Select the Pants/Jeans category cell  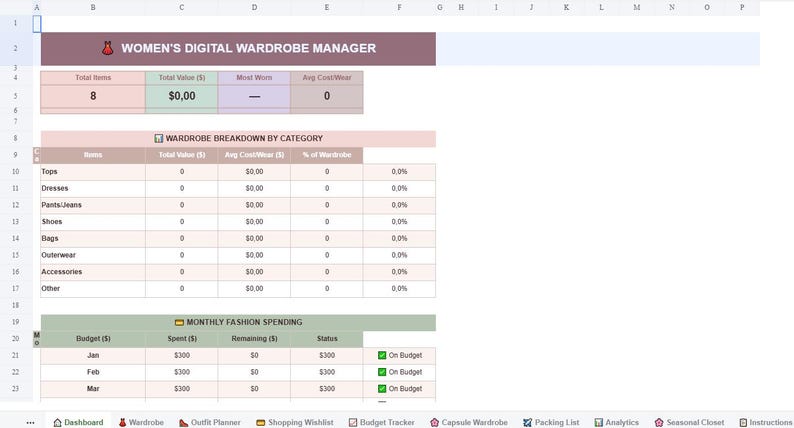click(x=93, y=205)
